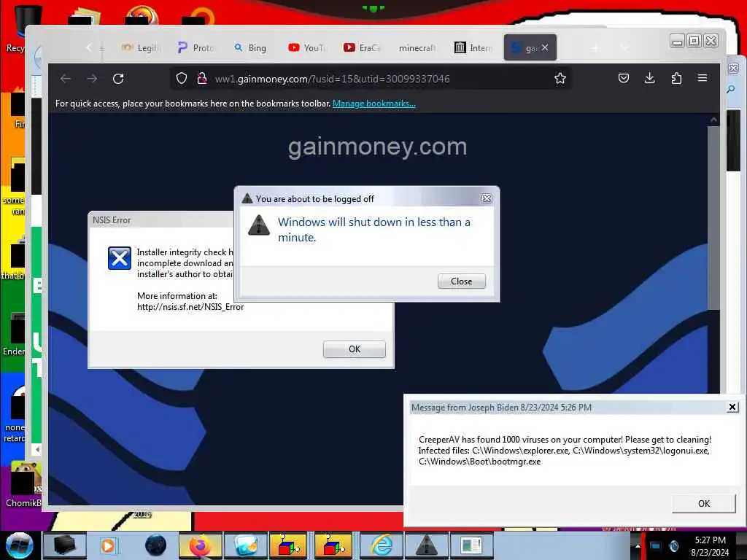Viewport: 747px width, 560px height.
Task: Open the extensions puzzle icon
Action: point(676,78)
